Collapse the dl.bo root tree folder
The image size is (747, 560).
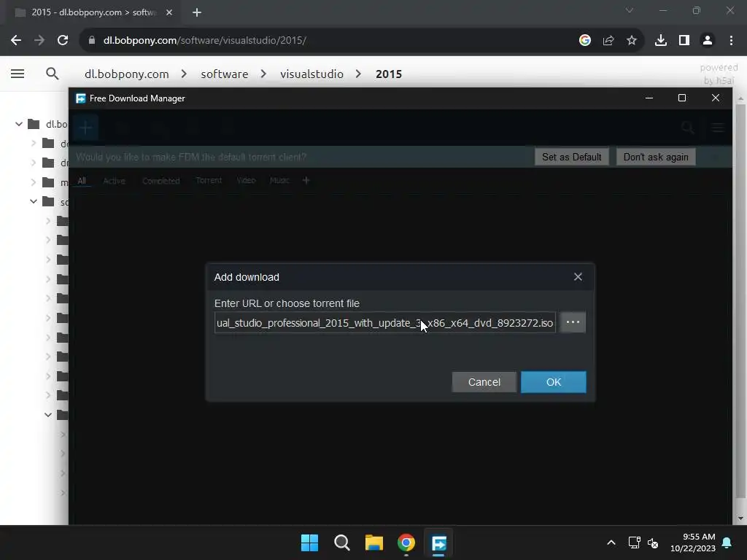tap(18, 124)
